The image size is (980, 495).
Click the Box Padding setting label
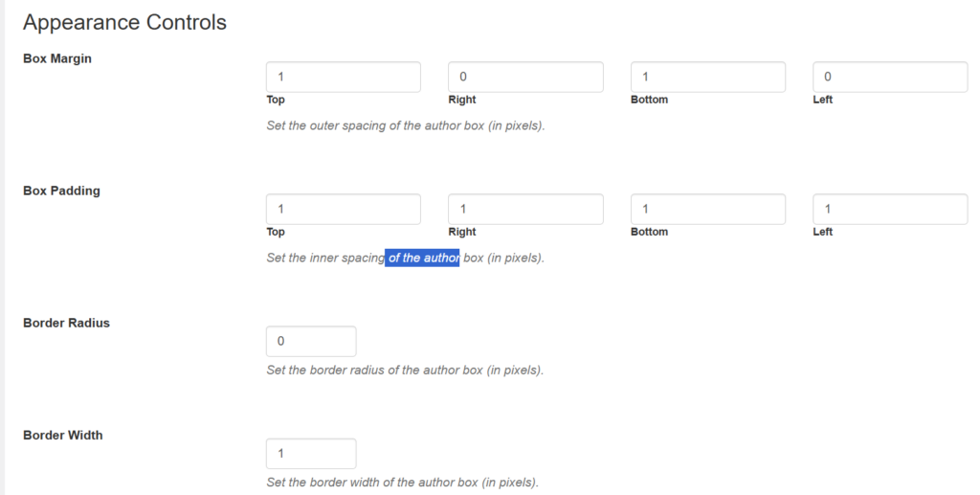tap(61, 191)
